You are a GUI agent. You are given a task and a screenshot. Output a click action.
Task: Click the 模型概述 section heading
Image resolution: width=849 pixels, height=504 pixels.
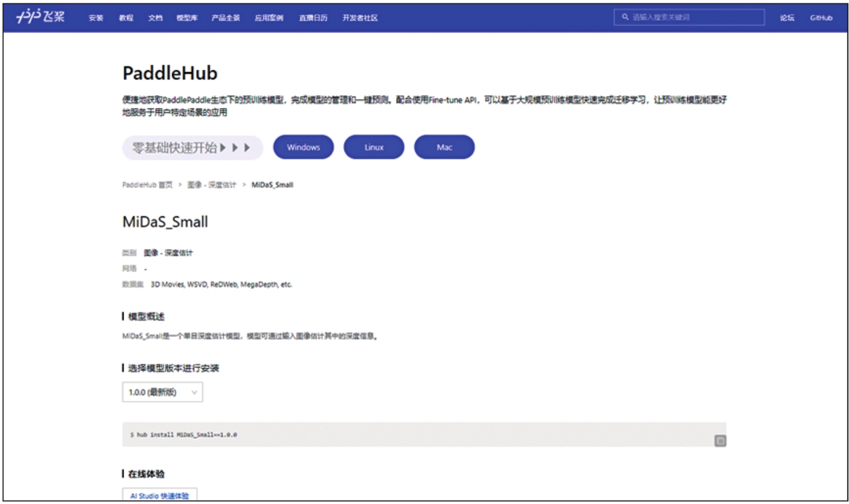pyautogui.click(x=146, y=317)
